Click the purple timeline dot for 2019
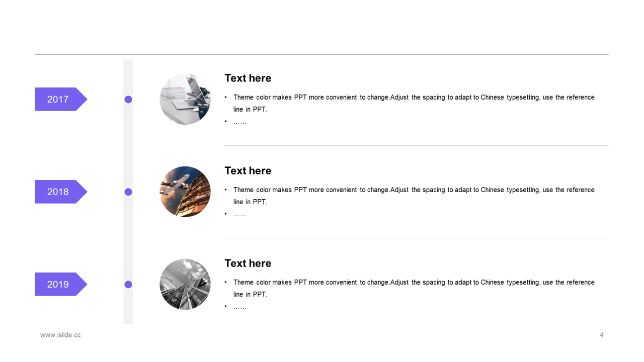 point(128,285)
